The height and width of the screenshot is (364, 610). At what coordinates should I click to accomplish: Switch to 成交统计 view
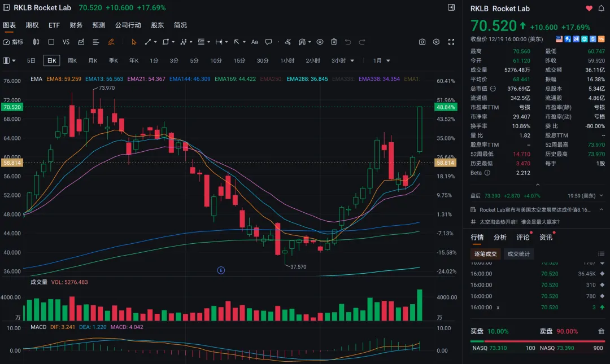pos(518,254)
